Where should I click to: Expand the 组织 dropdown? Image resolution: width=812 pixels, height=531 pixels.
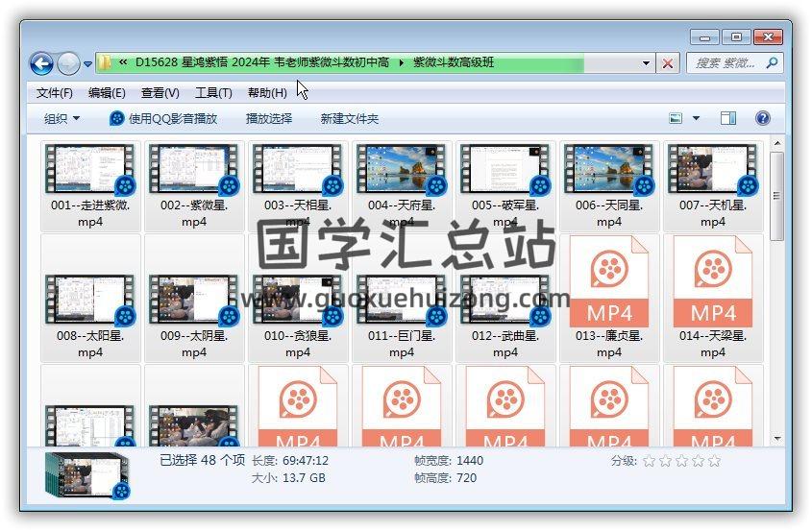[x=62, y=118]
